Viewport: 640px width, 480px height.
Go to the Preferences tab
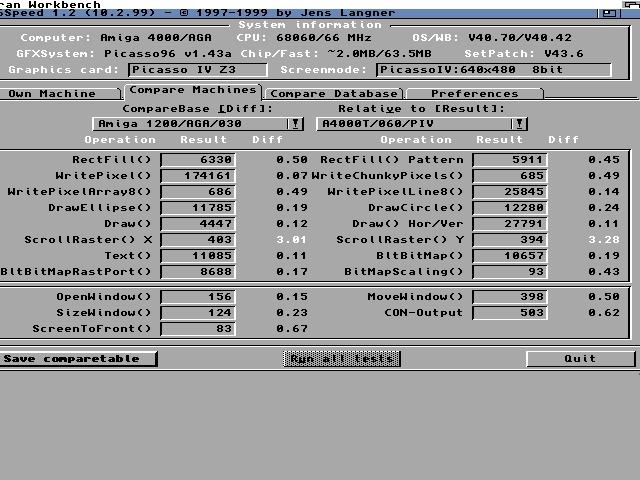pyautogui.click(x=475, y=93)
